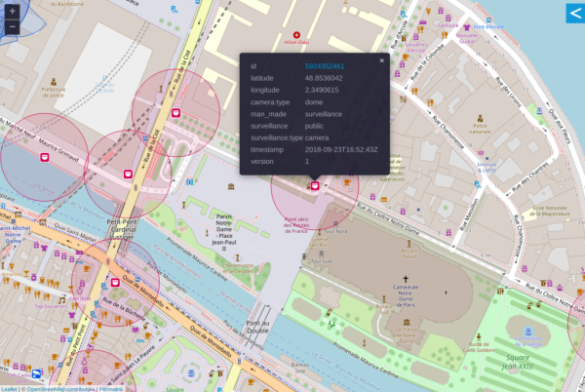Viewport: 585px width, 392px height.
Task: Click the Petit-Pont Cardinal Lustiger label
Action: point(122,227)
